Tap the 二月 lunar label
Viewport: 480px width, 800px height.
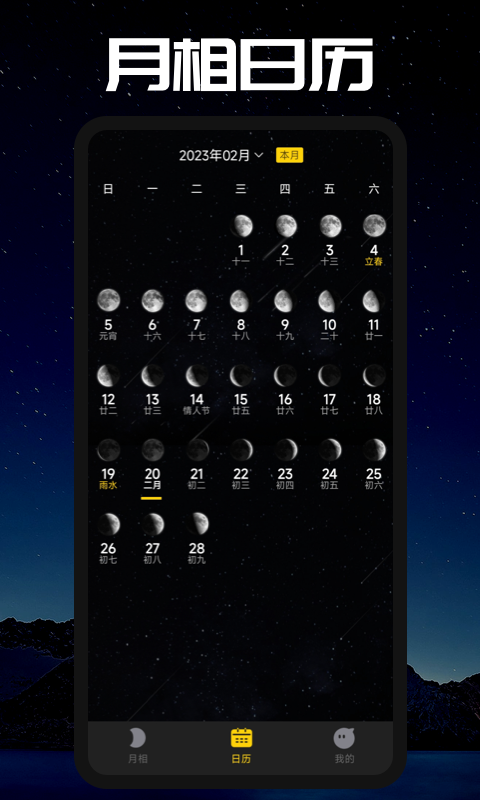click(153, 485)
